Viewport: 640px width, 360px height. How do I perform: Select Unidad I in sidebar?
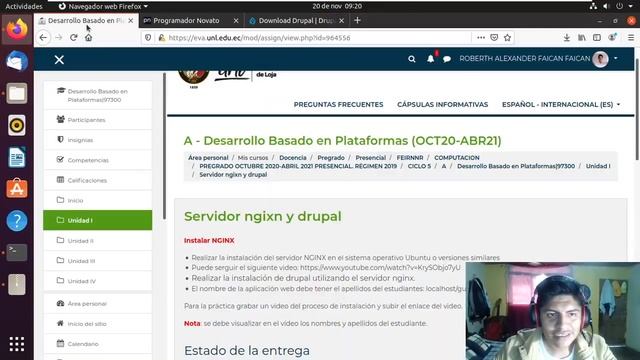(98, 220)
